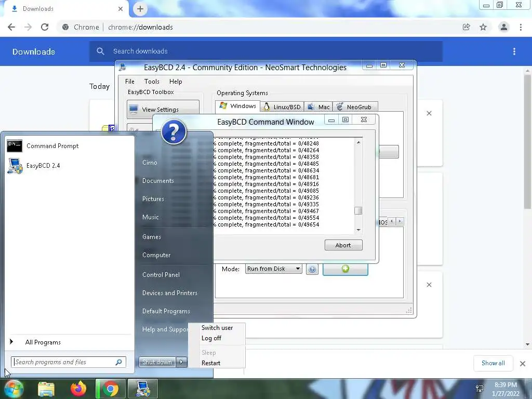Select the Windows operating systems tab
Viewport: 532px width, 399px height.
237,106
